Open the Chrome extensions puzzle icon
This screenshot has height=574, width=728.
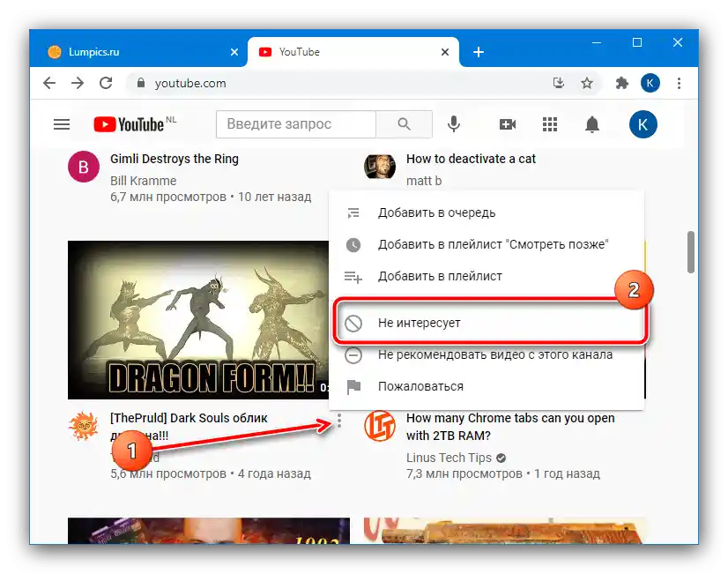click(x=621, y=83)
